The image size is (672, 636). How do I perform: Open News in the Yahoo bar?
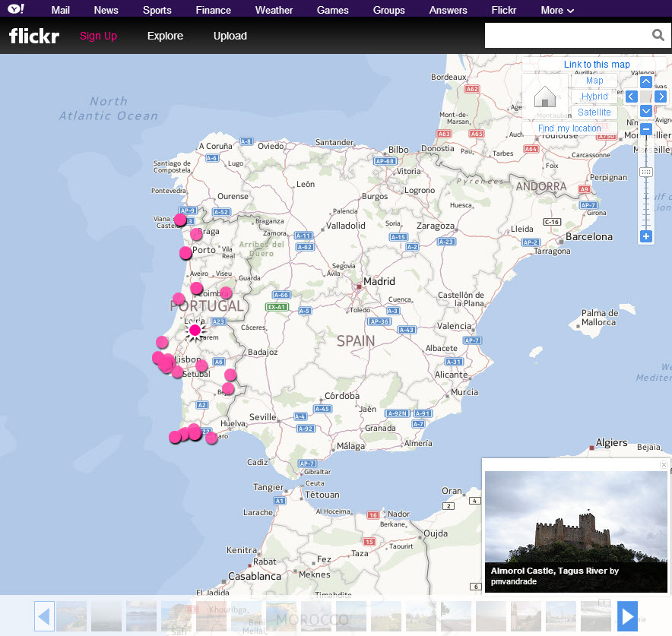coord(106,11)
